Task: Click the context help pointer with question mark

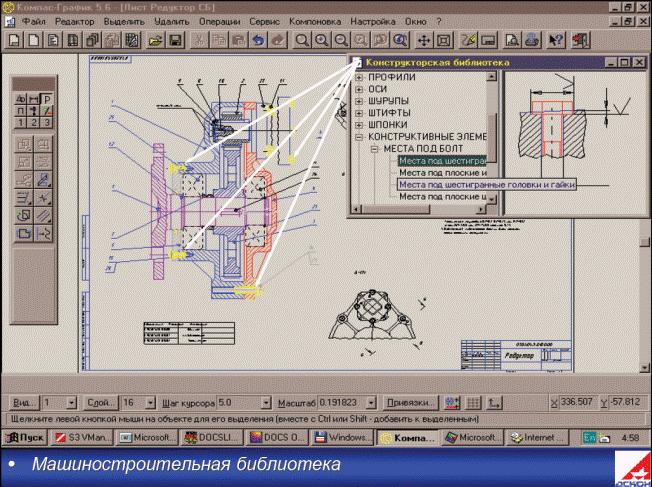Action: point(556,40)
